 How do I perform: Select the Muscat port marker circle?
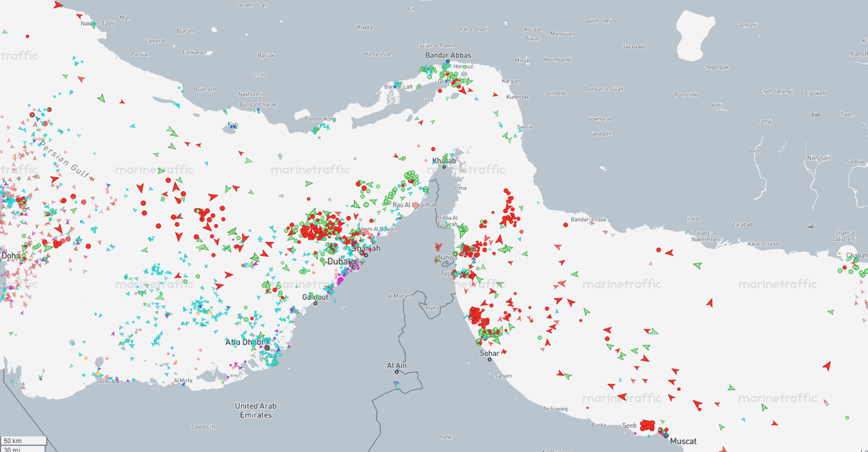coord(666,435)
